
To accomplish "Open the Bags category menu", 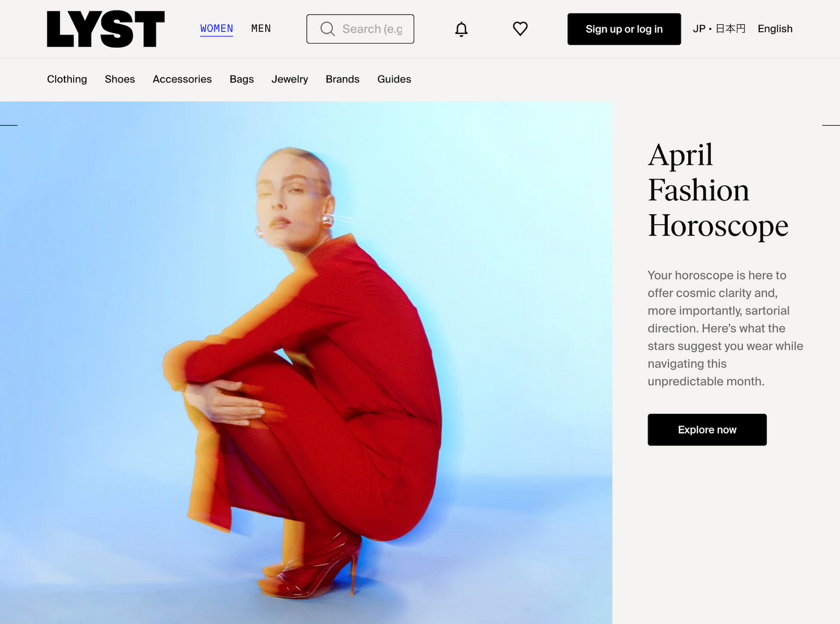I will 241,79.
